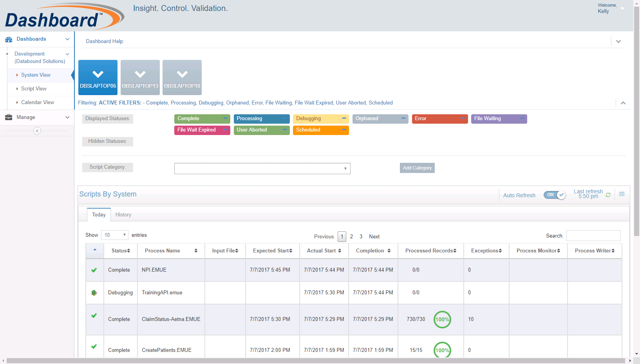This screenshot has height=364, width=640.
Task: Collapse the Development (Databound Solutions) node
Action: point(67,54)
